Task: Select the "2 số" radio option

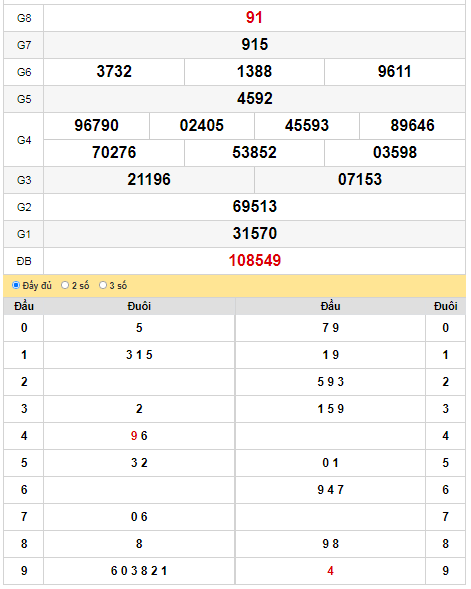Action: click(x=65, y=285)
